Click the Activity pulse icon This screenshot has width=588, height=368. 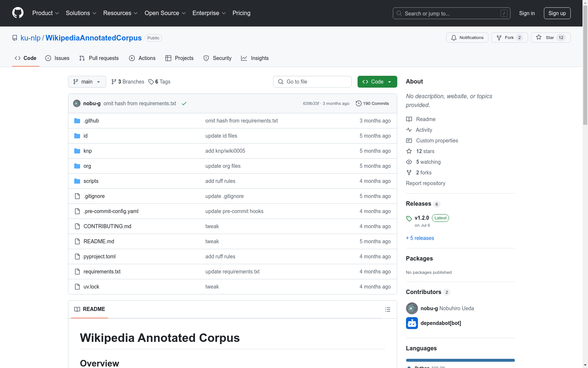click(409, 130)
